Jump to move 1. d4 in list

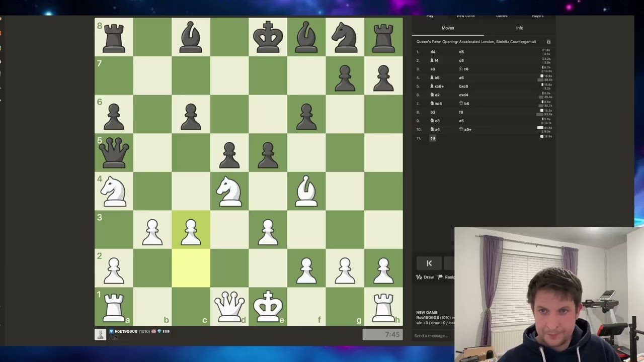pyautogui.click(x=433, y=52)
